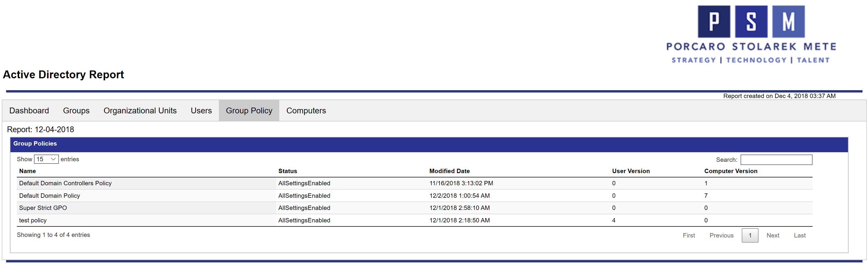Click AllSettingsEnabled status for Default Domain Policy
The image size is (868, 265).
click(x=304, y=196)
